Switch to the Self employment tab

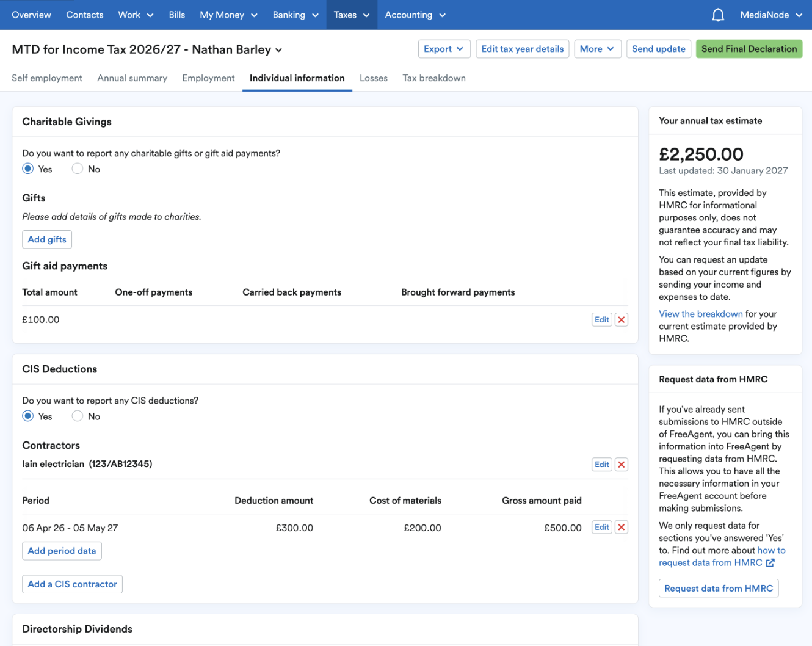(x=47, y=78)
